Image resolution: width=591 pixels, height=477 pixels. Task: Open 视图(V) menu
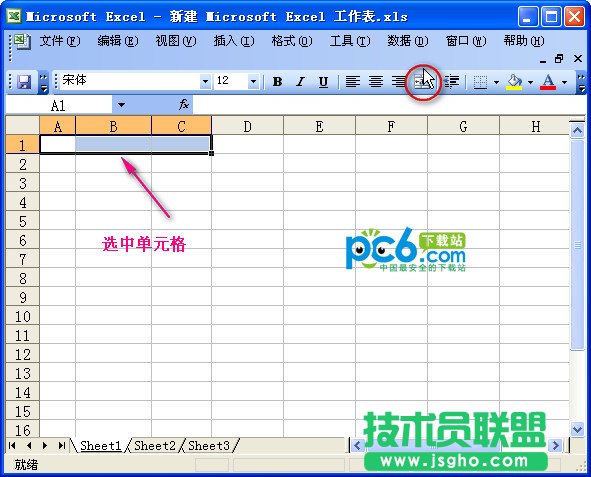(x=176, y=41)
